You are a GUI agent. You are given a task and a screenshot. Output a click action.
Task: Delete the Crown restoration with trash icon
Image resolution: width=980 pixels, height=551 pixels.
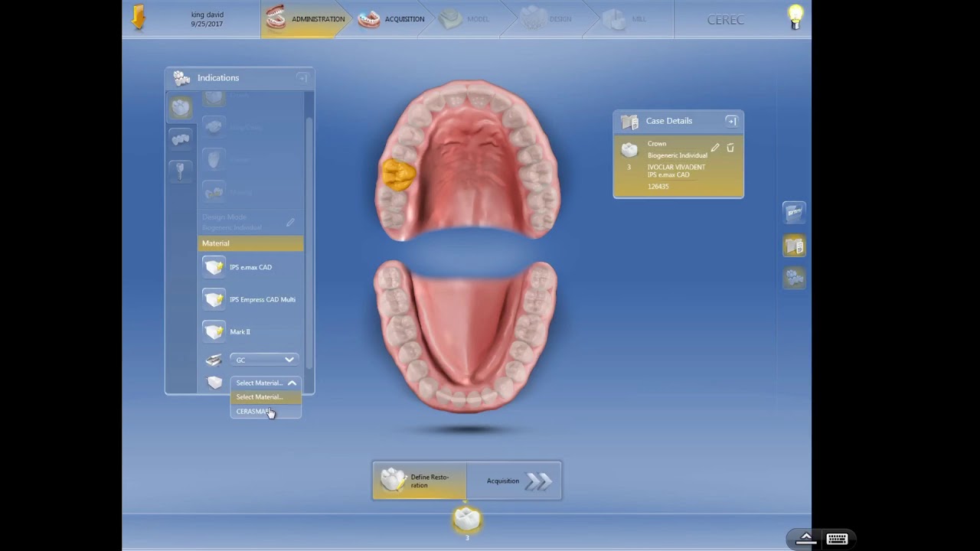point(730,148)
